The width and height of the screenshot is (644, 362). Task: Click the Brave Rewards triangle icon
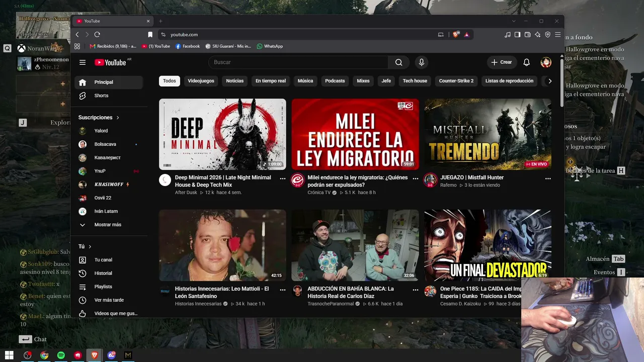(x=467, y=35)
